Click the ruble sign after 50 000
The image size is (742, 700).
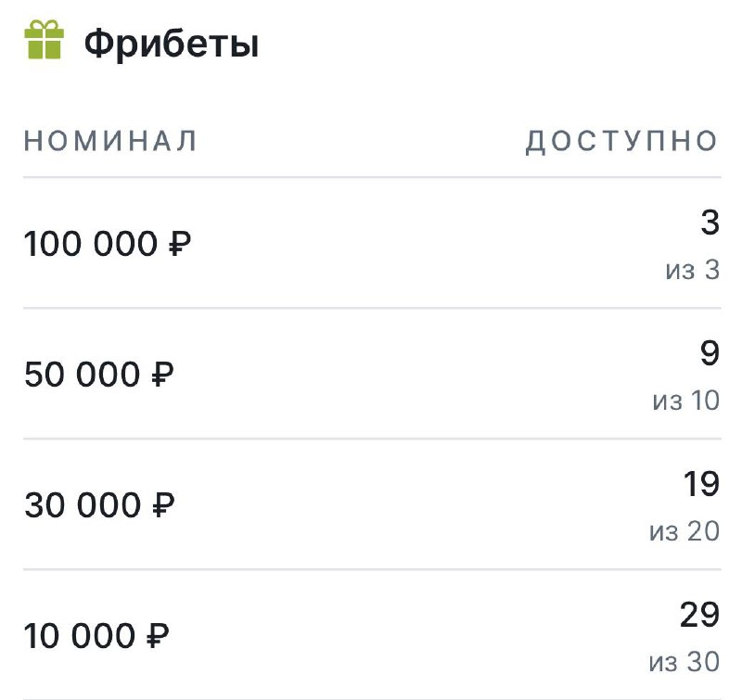[x=162, y=375]
